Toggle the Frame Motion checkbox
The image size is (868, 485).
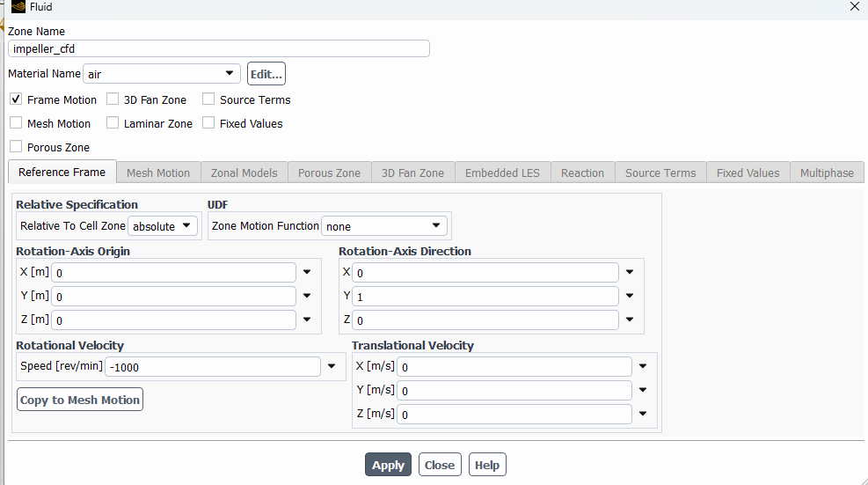coord(16,99)
